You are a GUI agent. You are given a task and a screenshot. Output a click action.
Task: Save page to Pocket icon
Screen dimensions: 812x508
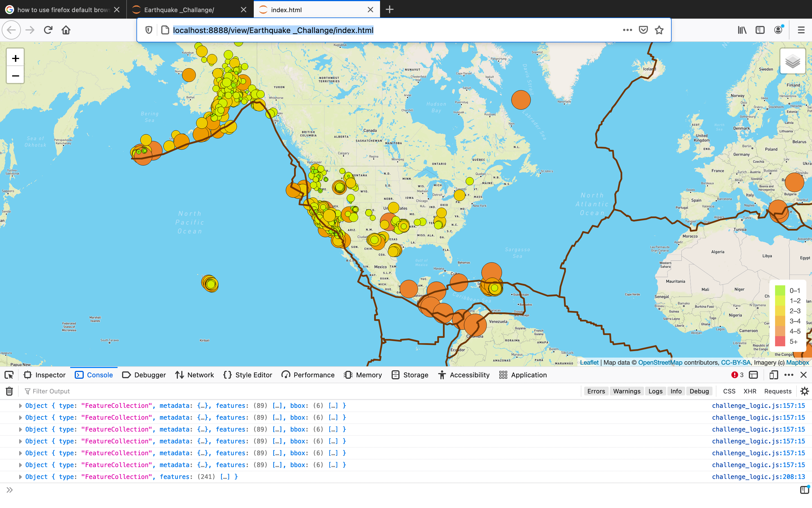coord(643,30)
